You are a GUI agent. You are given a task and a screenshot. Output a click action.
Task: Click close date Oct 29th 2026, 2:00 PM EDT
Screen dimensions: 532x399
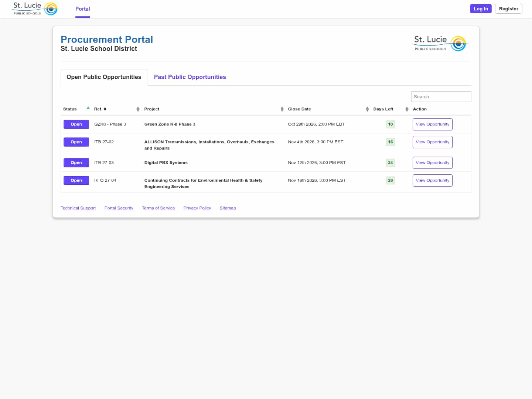click(x=317, y=124)
